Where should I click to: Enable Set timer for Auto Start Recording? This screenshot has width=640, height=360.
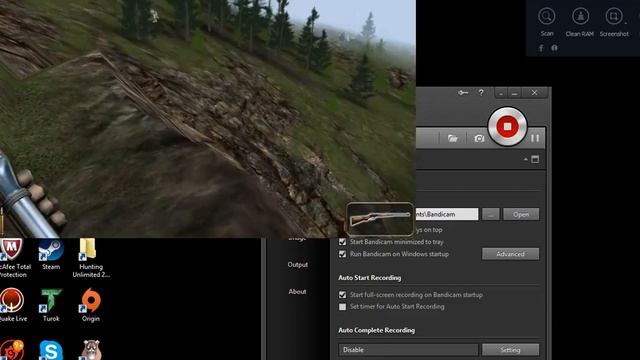coord(342,307)
